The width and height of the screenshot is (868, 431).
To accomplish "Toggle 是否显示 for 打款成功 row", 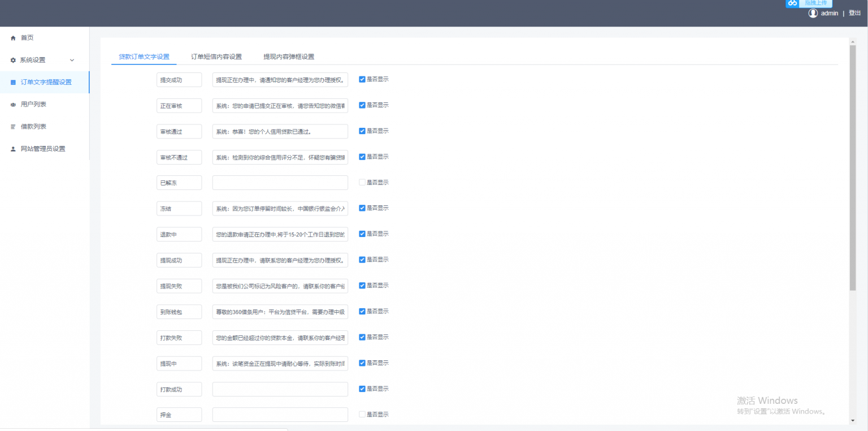I will (362, 389).
